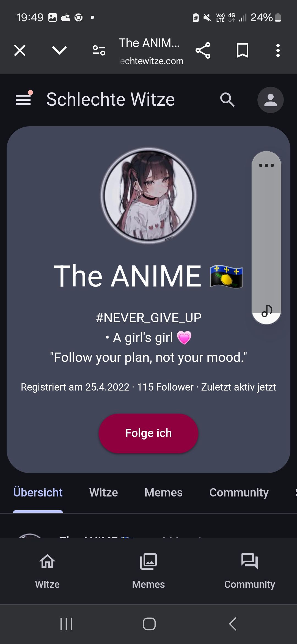Toggle the Folge ich follow button
Viewport: 297px width, 644px height.
pyautogui.click(x=148, y=433)
